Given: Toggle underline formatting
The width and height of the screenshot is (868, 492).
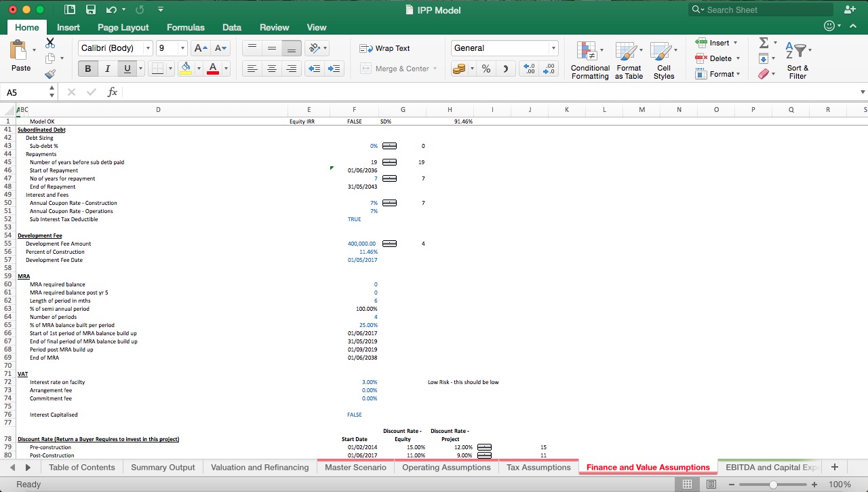Looking at the screenshot, I should (128, 68).
